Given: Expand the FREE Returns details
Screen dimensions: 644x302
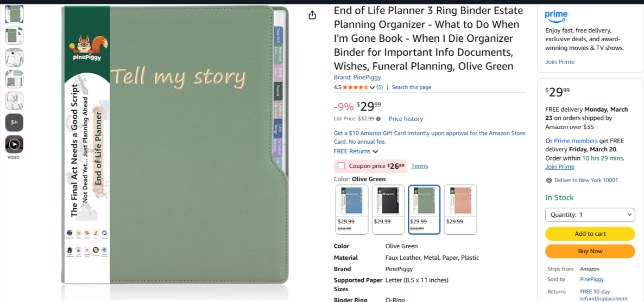Looking at the screenshot, I should [356, 151].
